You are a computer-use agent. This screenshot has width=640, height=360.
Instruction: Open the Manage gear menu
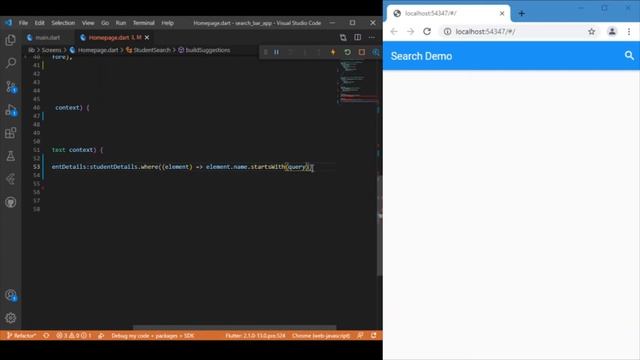11,318
